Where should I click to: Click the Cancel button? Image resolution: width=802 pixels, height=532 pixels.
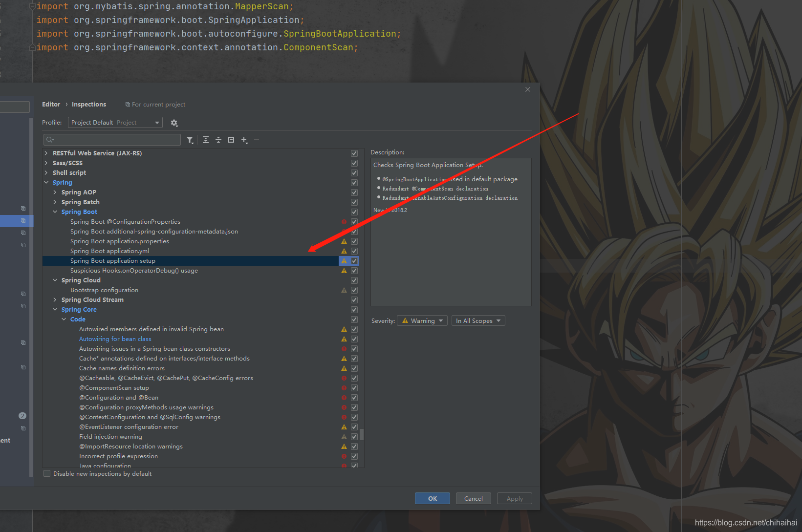point(474,498)
